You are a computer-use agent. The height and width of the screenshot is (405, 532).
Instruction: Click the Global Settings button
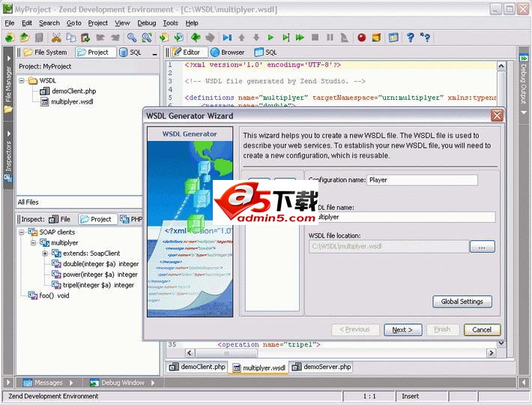coord(462,301)
